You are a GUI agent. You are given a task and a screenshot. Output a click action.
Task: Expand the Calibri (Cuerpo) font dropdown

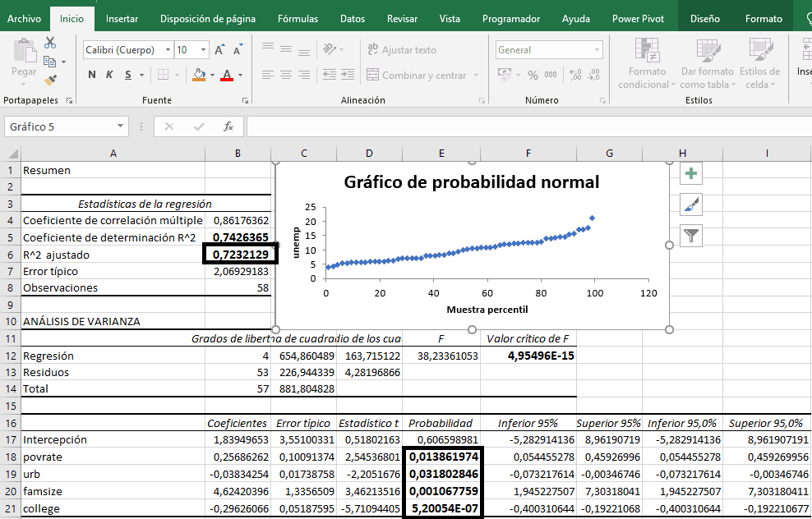(x=168, y=50)
